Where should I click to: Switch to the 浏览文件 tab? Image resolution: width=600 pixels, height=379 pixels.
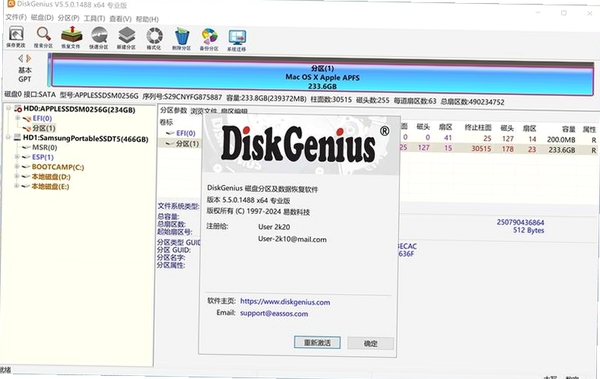click(x=204, y=111)
